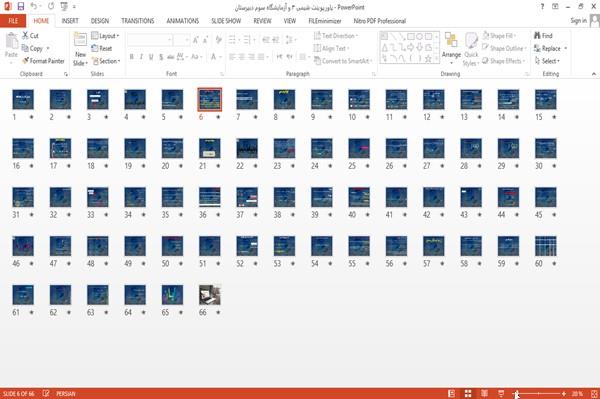Image resolution: width=600 pixels, height=399 pixels.
Task: Click the Save icon in quick access toolbar
Action: 21,7
